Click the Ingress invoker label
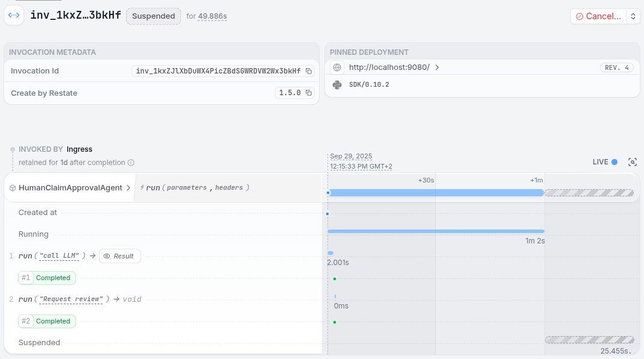 click(x=79, y=149)
